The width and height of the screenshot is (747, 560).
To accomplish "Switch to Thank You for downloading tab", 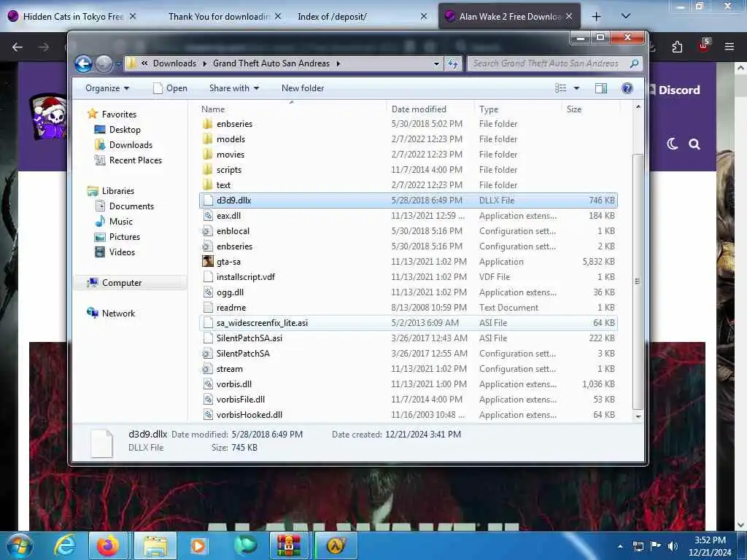I will [220, 17].
